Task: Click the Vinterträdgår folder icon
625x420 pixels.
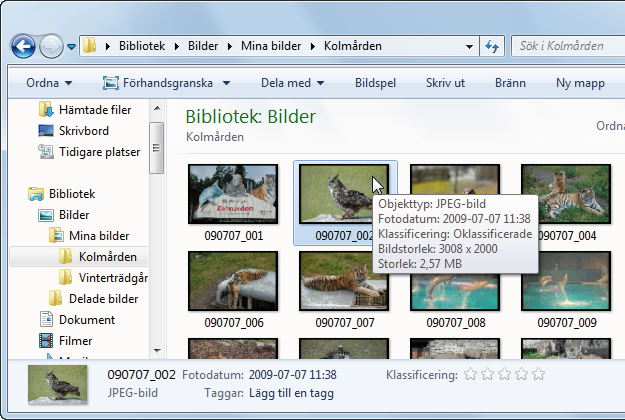Action: coord(66,277)
